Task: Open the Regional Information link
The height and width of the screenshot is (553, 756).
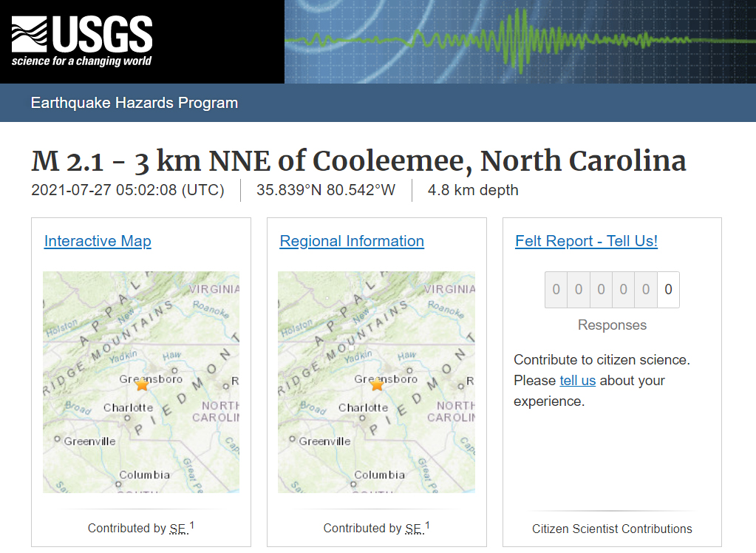Action: pos(352,241)
